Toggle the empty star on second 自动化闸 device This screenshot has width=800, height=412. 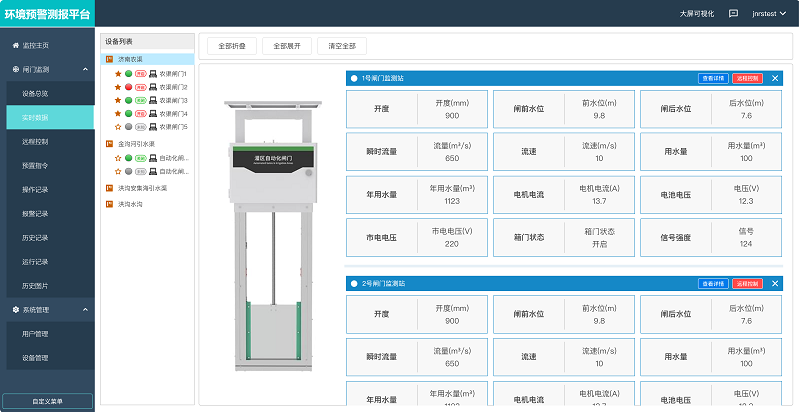(x=117, y=172)
